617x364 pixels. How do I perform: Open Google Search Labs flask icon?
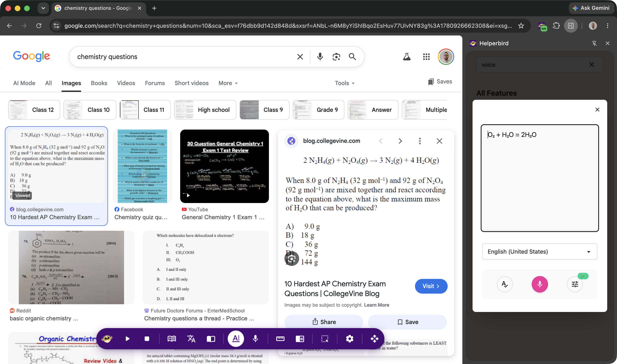click(407, 57)
